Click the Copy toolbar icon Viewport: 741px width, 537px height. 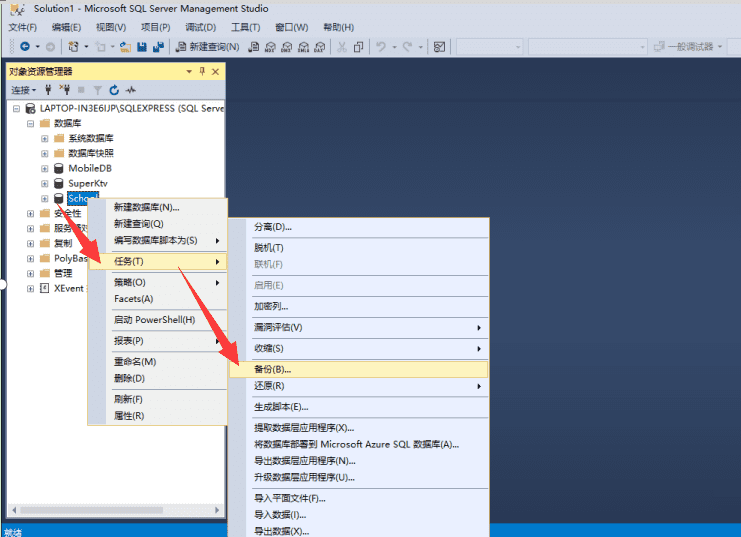359,46
